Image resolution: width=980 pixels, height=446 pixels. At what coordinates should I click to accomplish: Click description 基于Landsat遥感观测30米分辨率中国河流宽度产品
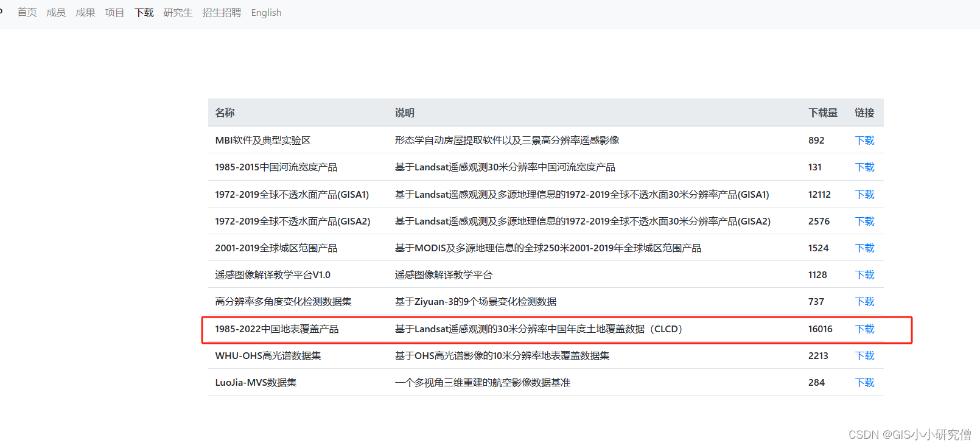pyautogui.click(x=505, y=167)
